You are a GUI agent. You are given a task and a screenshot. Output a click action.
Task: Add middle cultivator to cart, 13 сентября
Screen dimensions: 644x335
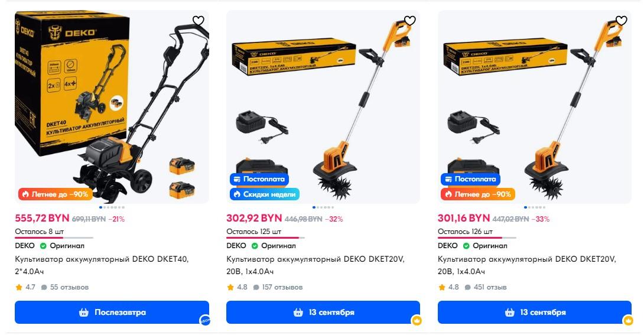pos(323,313)
